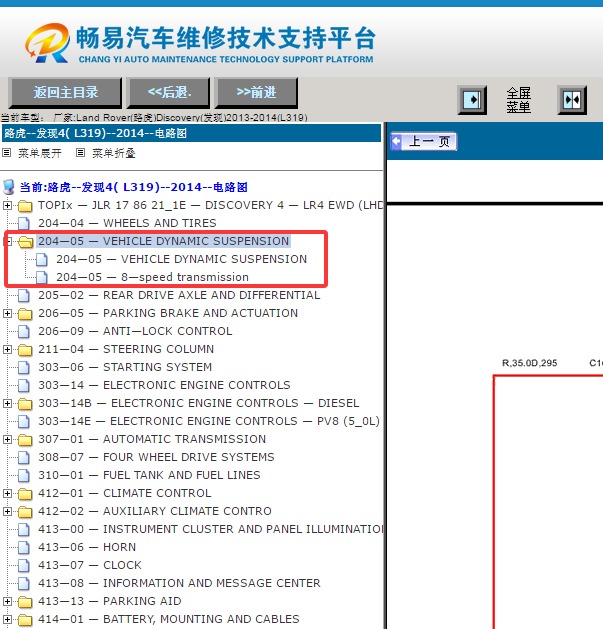Click the folder icon of the TOPIx node
603x629 pixels.
[25, 206]
